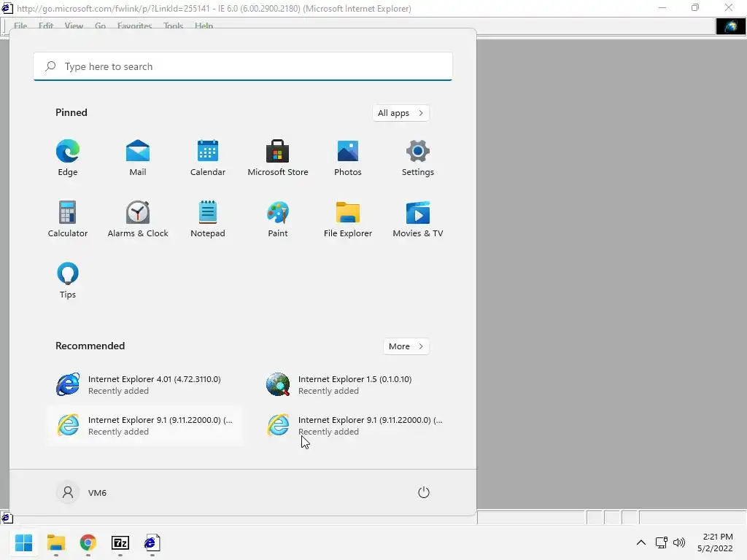Image resolution: width=747 pixels, height=560 pixels.
Task: Launch the Photos app
Action: tap(348, 158)
